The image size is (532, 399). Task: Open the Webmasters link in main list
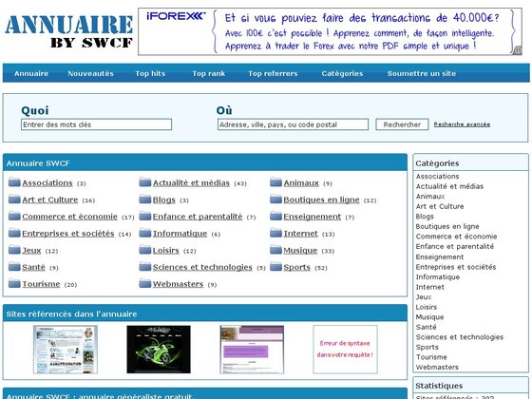pos(178,284)
